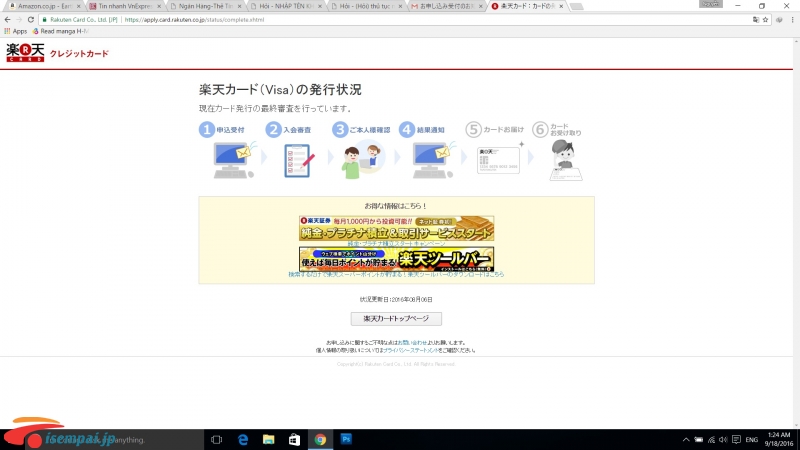
Task: Click the battery tray icon
Action: [x=698, y=440]
